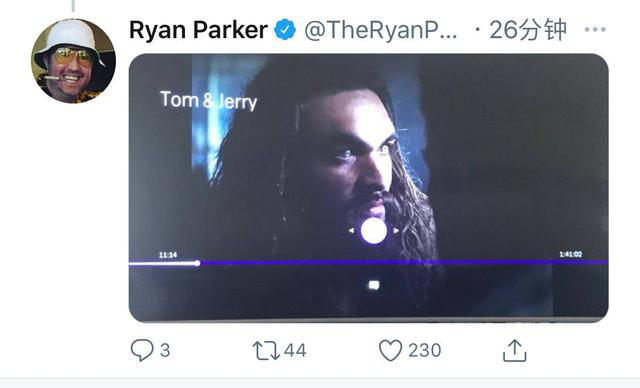
Task: Retweet the post using the retweet icon
Action: click(266, 350)
